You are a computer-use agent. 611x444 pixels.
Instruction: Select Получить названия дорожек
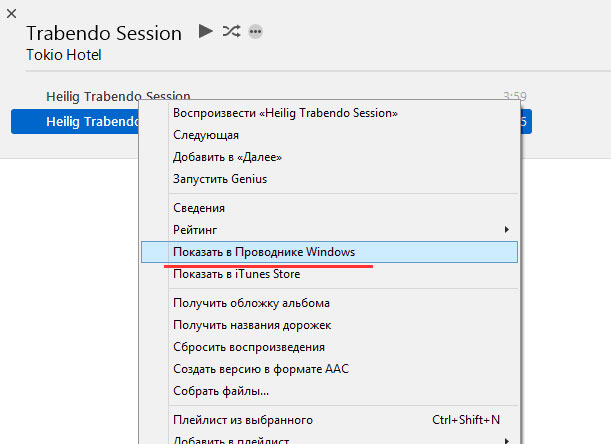click(252, 325)
